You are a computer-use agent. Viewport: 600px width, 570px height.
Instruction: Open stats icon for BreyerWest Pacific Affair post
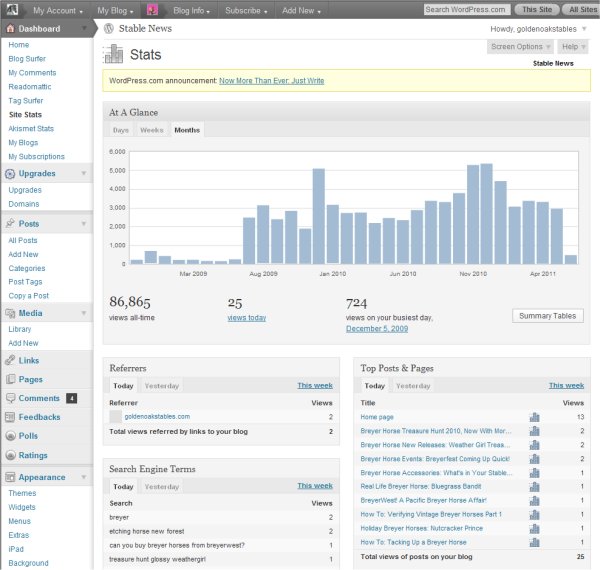[x=535, y=500]
